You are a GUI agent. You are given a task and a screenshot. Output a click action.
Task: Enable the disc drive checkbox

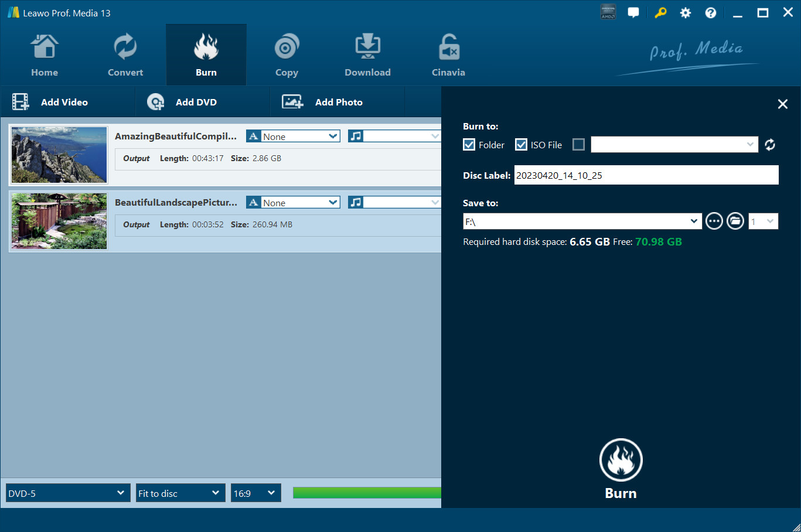click(578, 145)
